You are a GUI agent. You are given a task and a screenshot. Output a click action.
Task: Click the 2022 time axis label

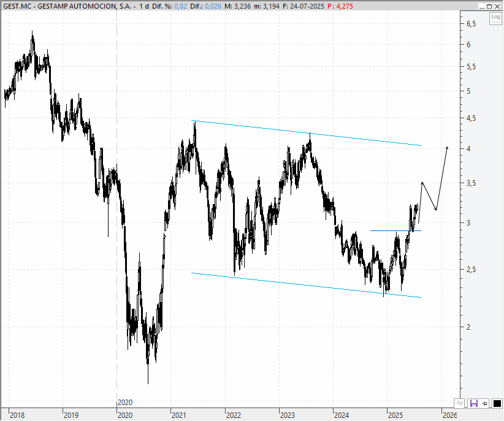[x=234, y=415]
